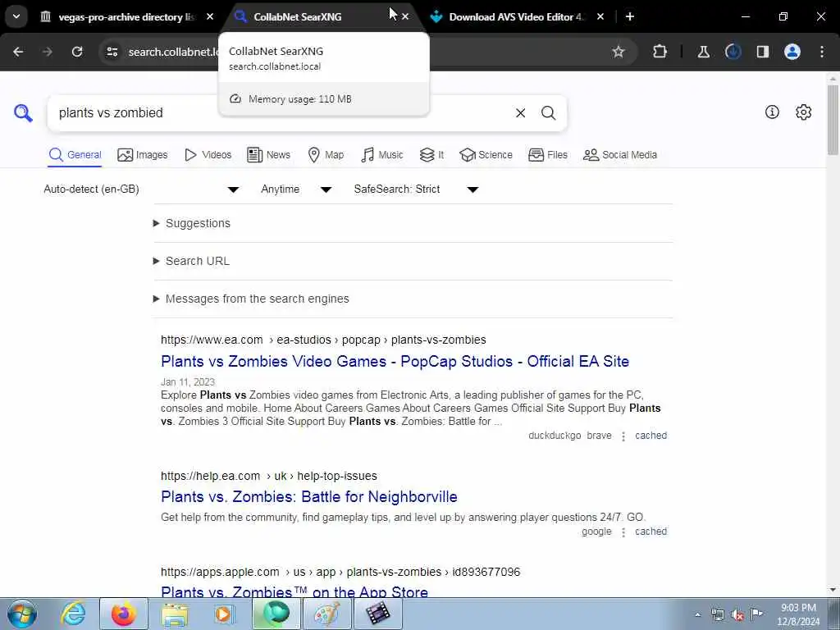Submit search using the magnifier button in search box
840x630 pixels.
tap(548, 113)
